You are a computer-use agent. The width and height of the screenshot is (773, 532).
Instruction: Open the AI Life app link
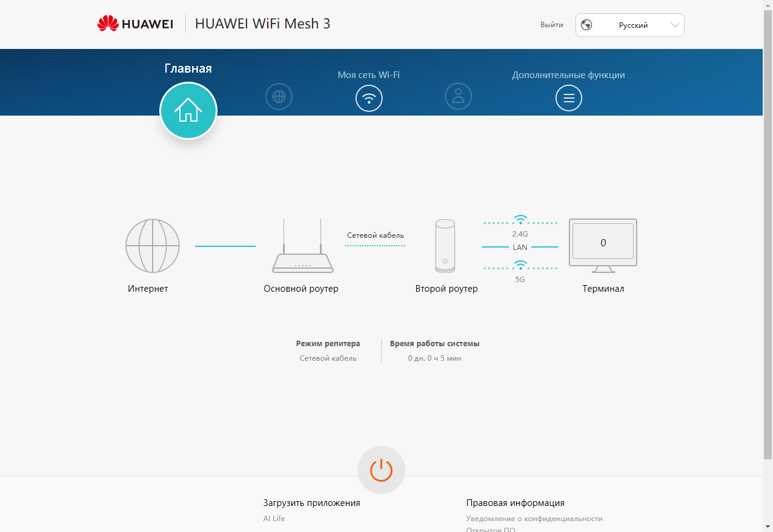tap(274, 518)
